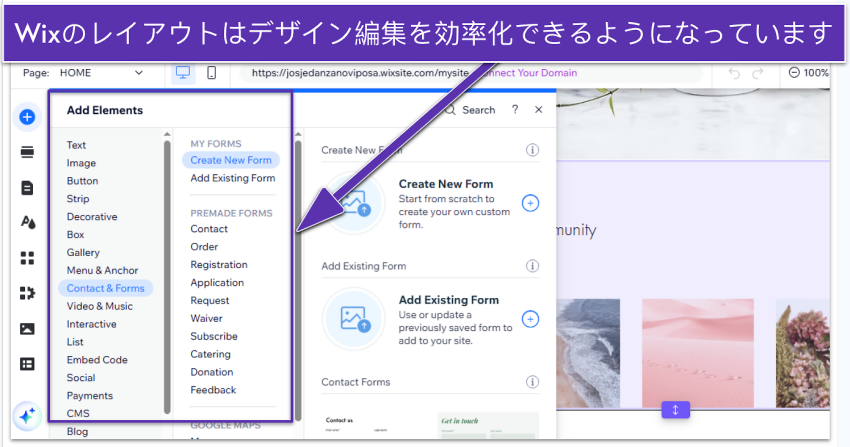Zoom out with the minus icon
850x447 pixels.
click(x=794, y=73)
